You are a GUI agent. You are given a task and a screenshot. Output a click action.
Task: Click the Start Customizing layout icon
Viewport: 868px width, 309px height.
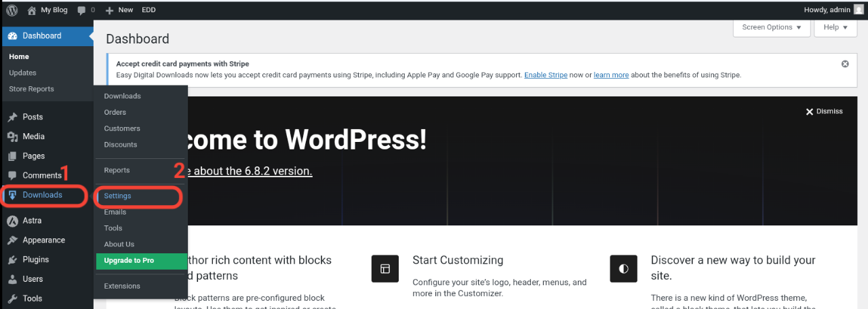coord(385,268)
